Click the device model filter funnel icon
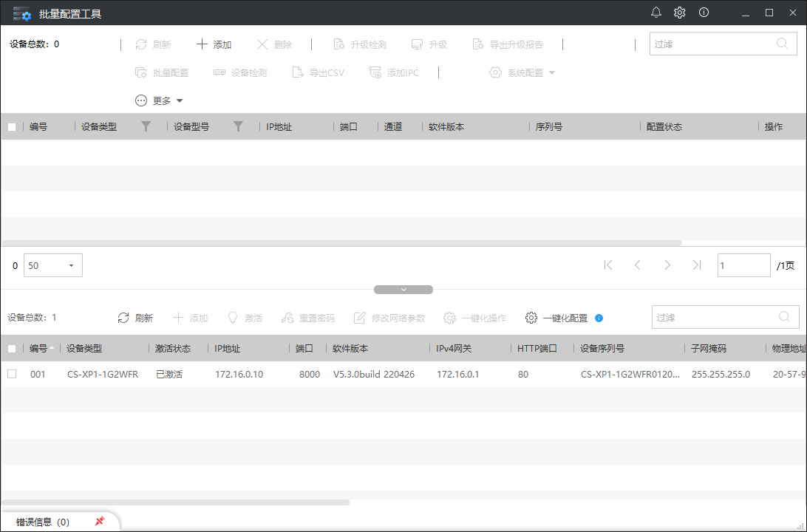 pos(238,126)
